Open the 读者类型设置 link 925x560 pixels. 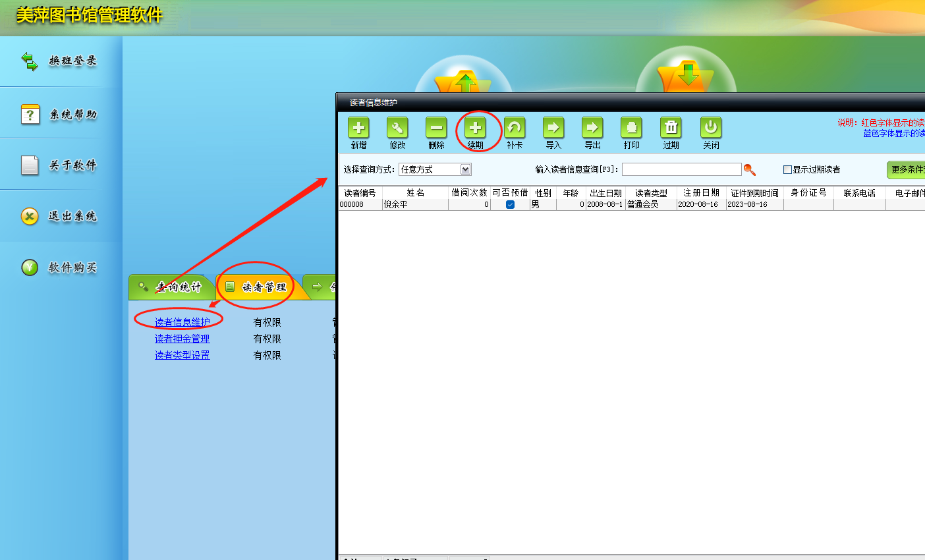tap(182, 355)
